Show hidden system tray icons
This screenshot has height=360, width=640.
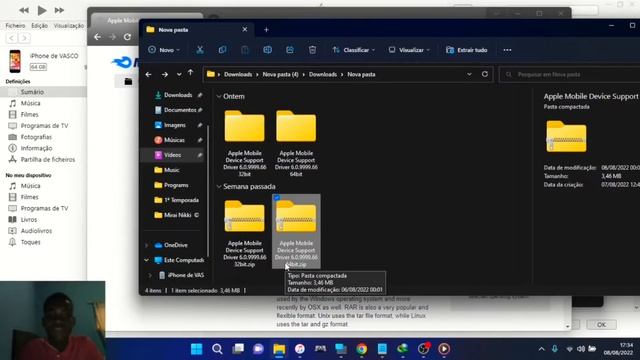click(x=541, y=349)
